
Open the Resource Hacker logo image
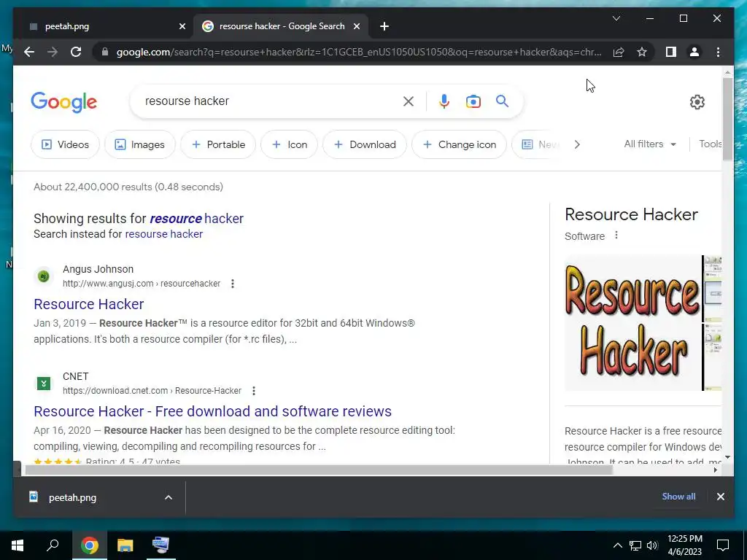tap(632, 323)
